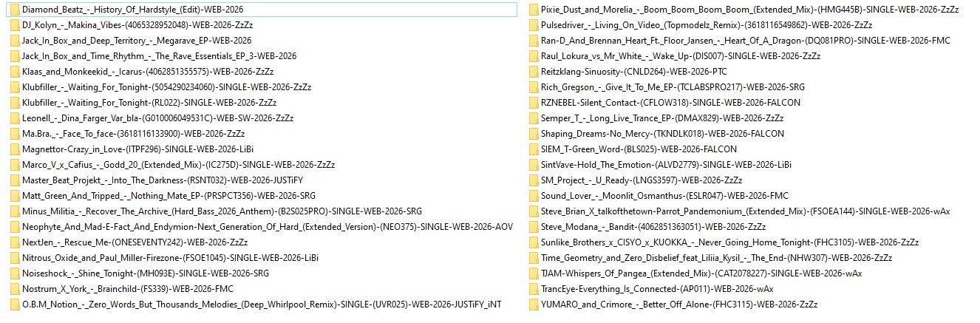
Task: Click folder icon of Reitzklang-Sinuosity
Action: point(534,72)
